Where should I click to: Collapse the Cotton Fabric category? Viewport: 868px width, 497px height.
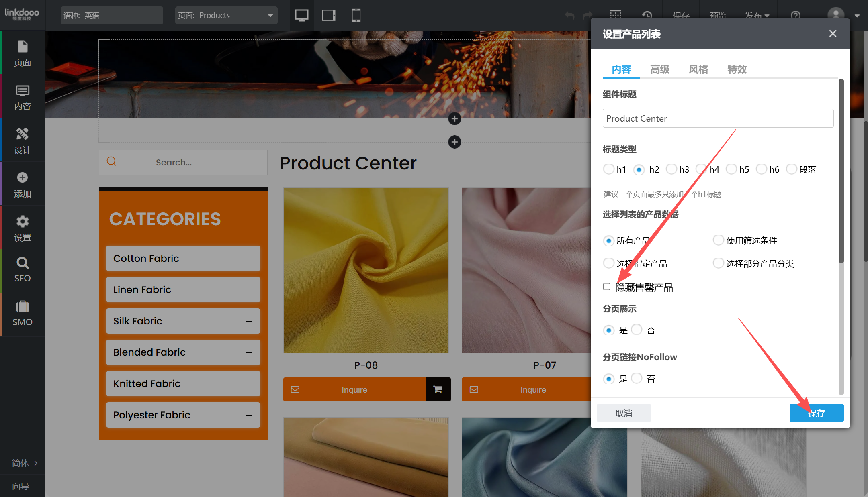click(248, 259)
